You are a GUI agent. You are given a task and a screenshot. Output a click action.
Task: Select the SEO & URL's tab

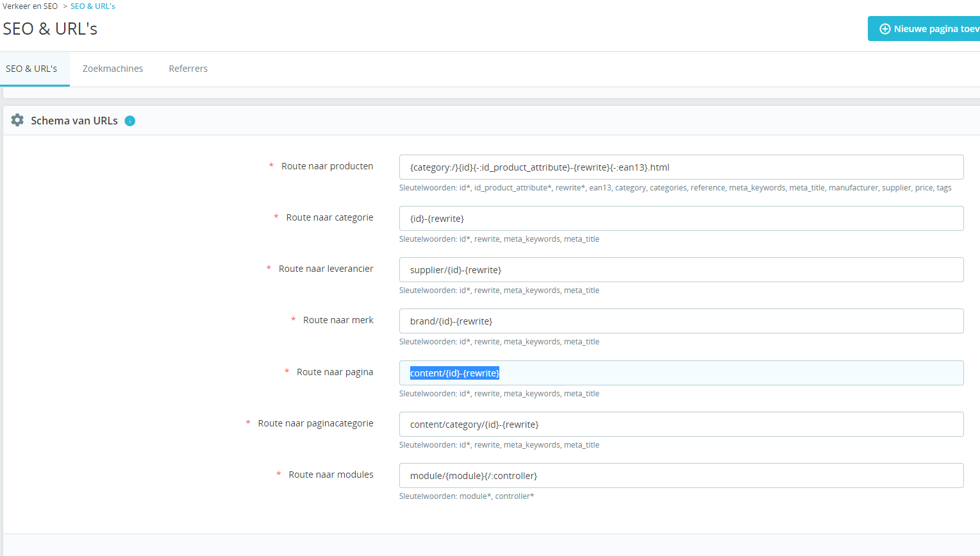pos(31,69)
